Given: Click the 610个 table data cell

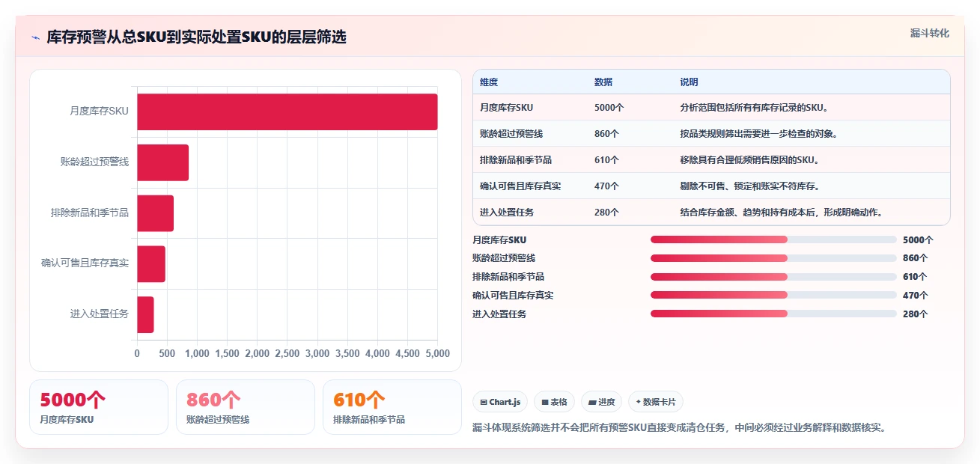Looking at the screenshot, I should click(606, 159).
